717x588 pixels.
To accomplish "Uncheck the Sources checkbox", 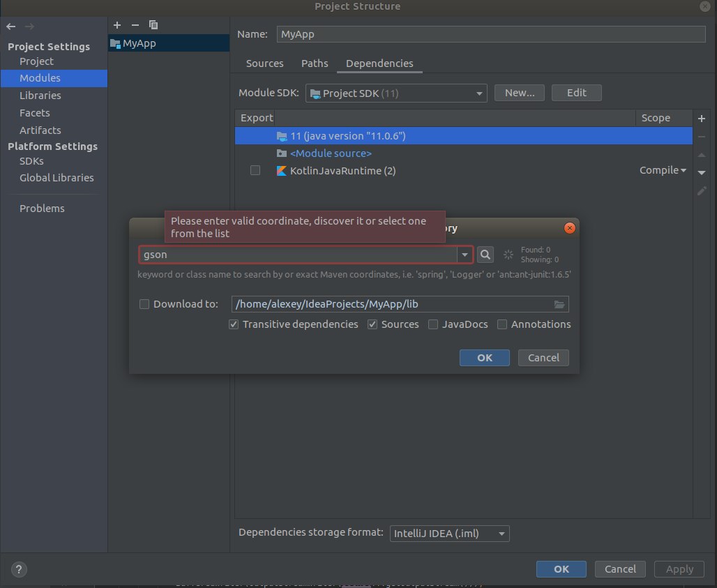I will coord(372,324).
